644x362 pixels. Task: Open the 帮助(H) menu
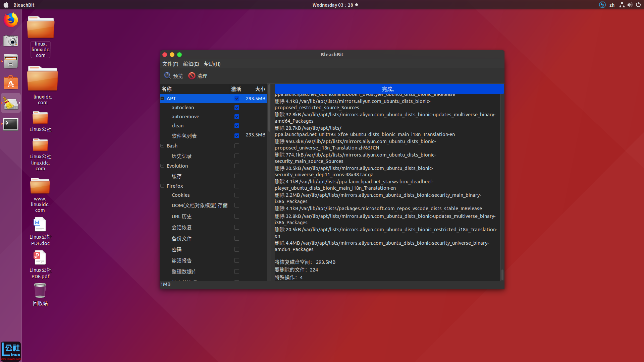pos(212,64)
